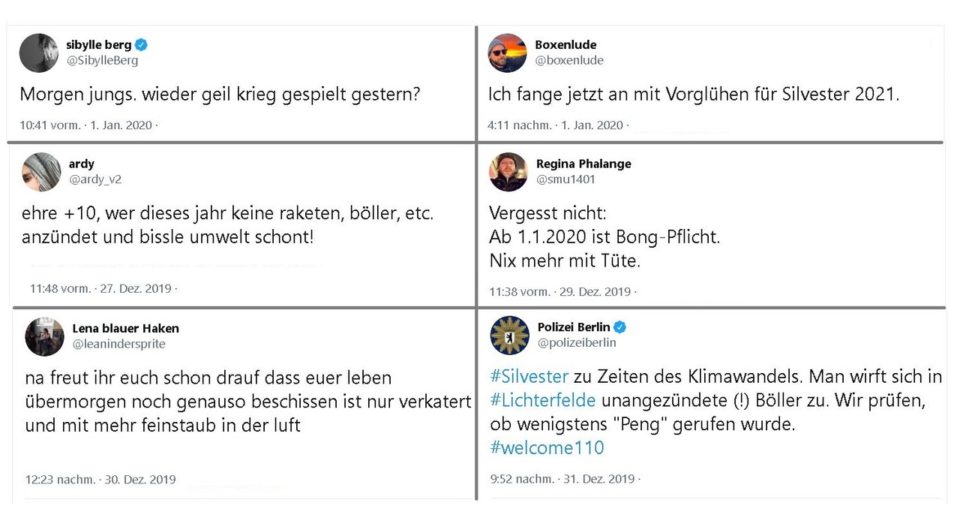This screenshot has height=530, width=960.
Task: Open the @leanindersprite handle
Action: pos(119,344)
